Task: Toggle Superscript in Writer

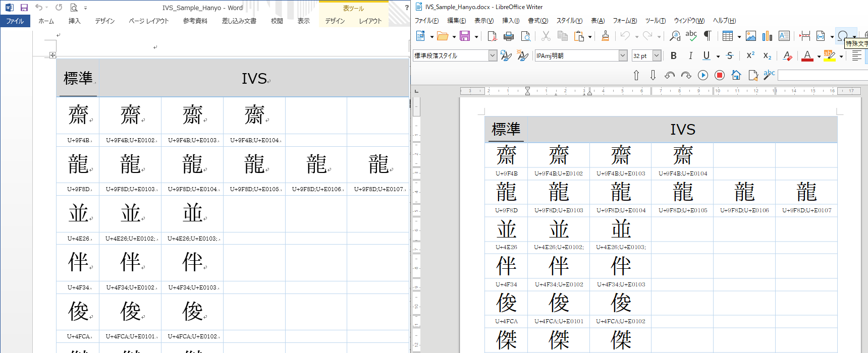Action: click(750, 55)
